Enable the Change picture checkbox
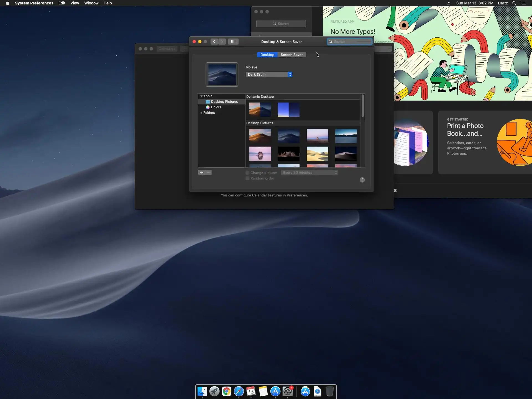This screenshot has width=532, height=399. coord(247,173)
